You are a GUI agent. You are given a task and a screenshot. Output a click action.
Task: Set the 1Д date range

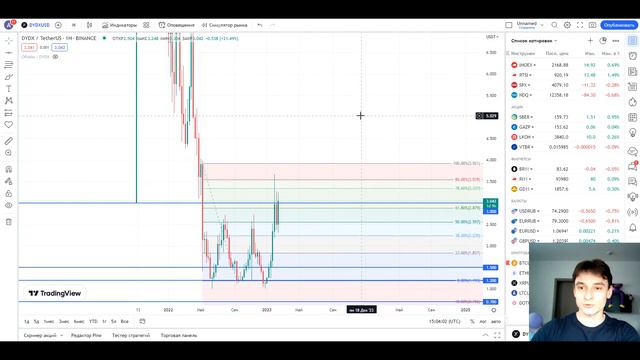27,322
